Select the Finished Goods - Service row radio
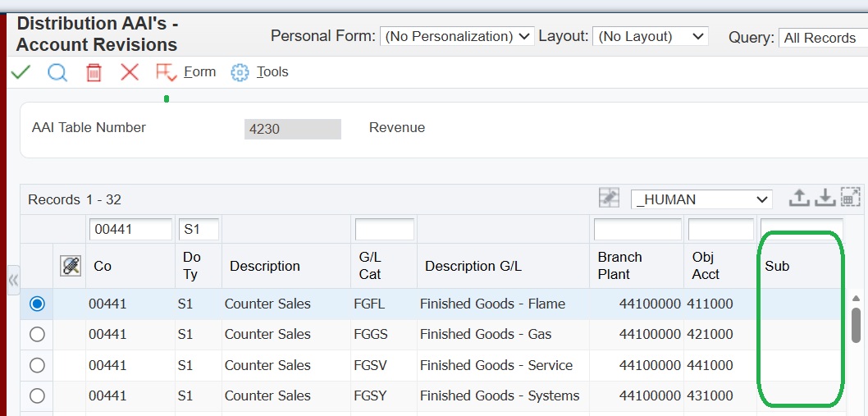Image resolution: width=868 pixels, height=416 pixels. [37, 365]
